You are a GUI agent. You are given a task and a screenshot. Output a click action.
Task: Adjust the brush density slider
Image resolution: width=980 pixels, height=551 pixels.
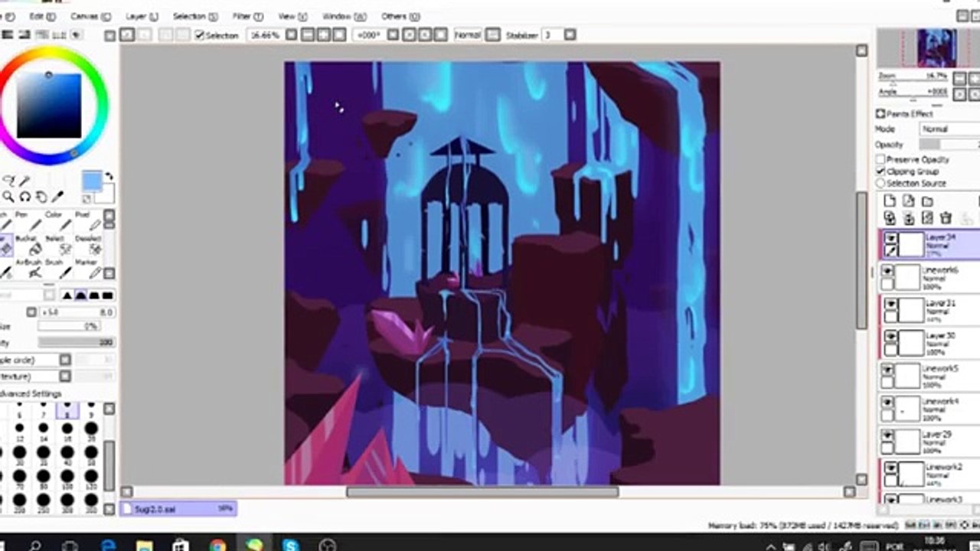[76, 342]
